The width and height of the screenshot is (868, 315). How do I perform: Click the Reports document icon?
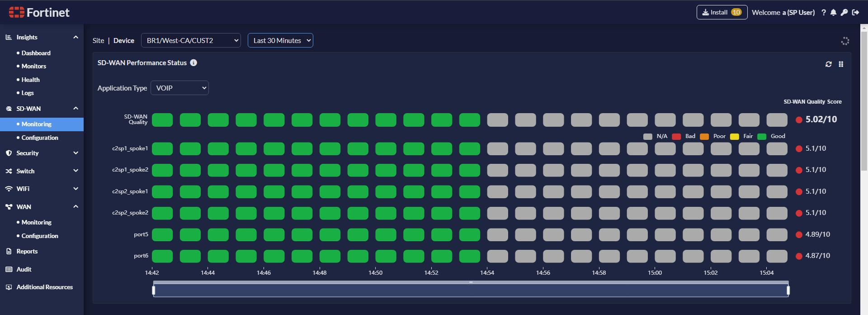click(x=9, y=251)
